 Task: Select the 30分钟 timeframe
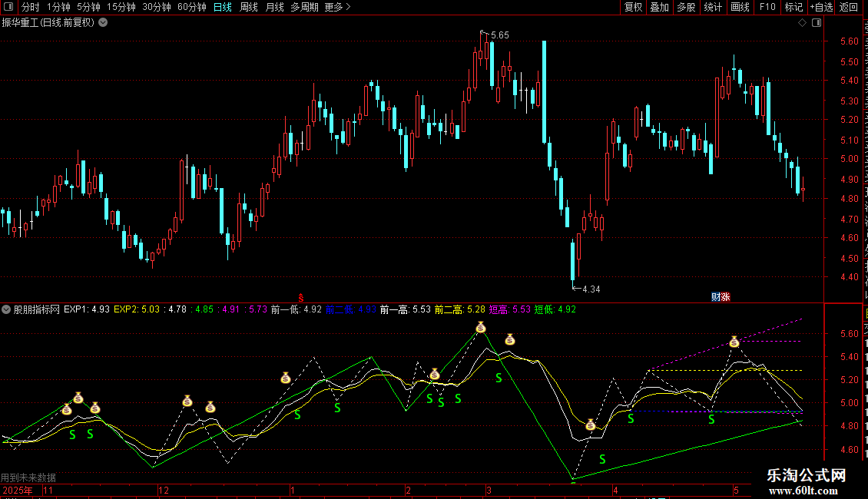[x=157, y=7]
